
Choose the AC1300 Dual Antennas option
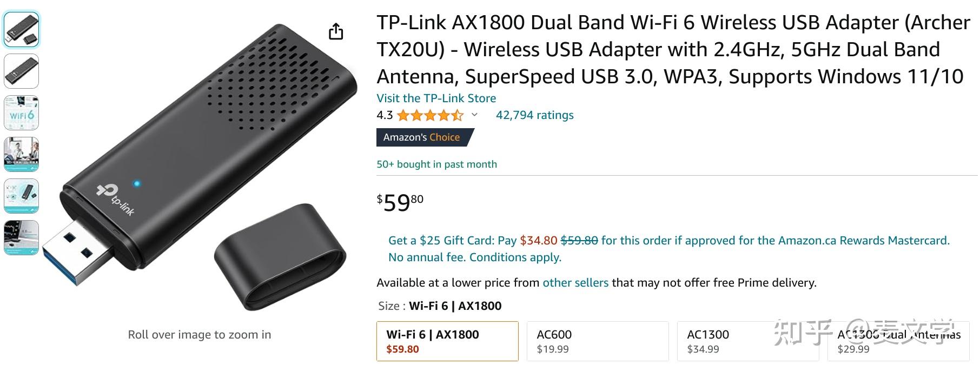point(898,341)
